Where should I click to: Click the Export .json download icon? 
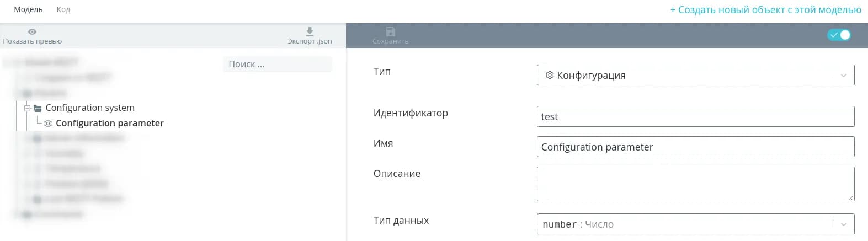310,31
